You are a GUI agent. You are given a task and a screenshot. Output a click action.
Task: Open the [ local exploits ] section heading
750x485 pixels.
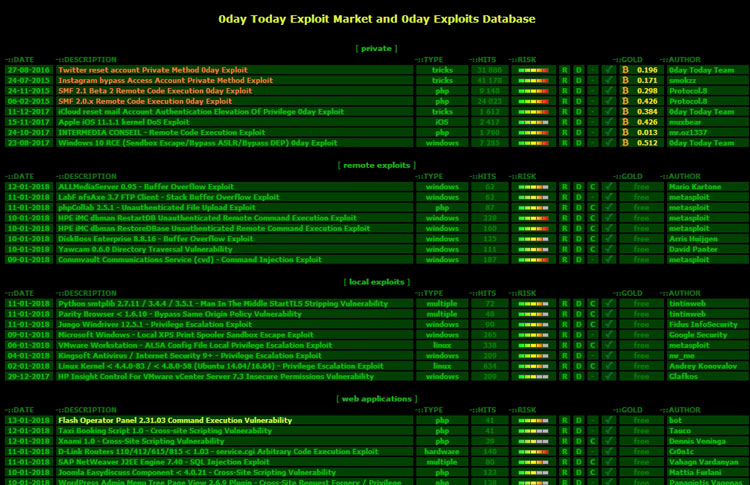376,282
